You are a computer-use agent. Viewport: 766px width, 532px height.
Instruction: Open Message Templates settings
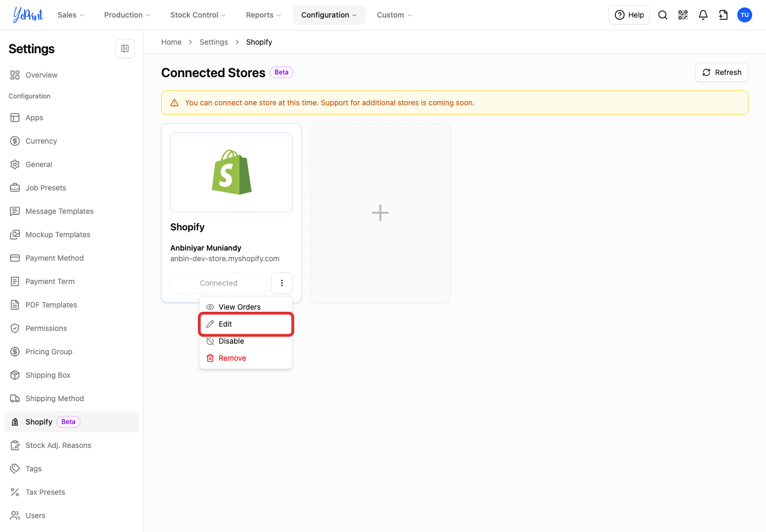pos(71,211)
